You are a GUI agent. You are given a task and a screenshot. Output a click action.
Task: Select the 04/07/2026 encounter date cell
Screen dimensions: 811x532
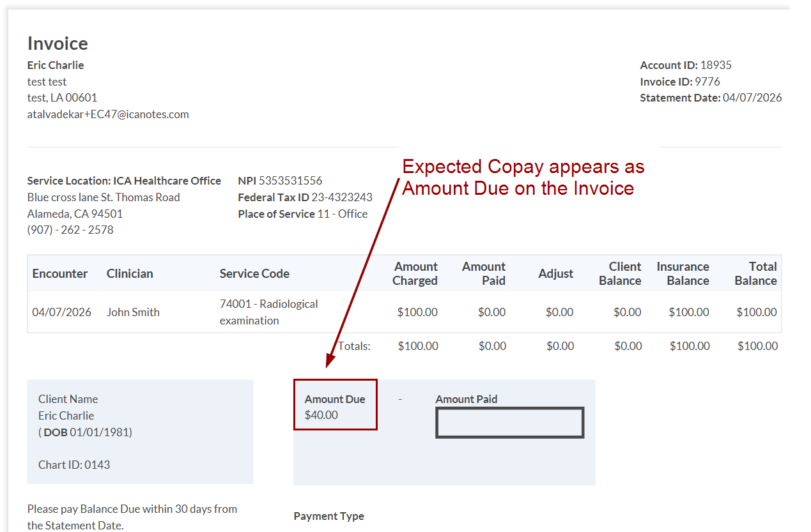point(61,312)
